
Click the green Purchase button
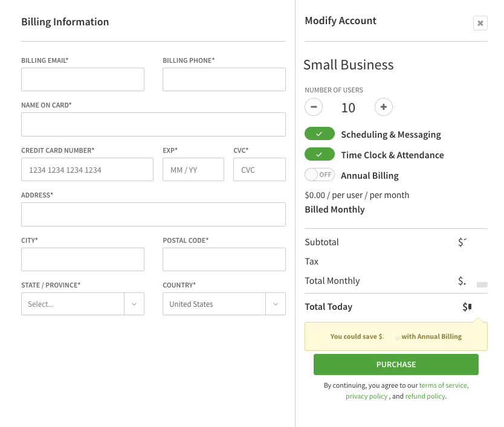click(x=396, y=364)
